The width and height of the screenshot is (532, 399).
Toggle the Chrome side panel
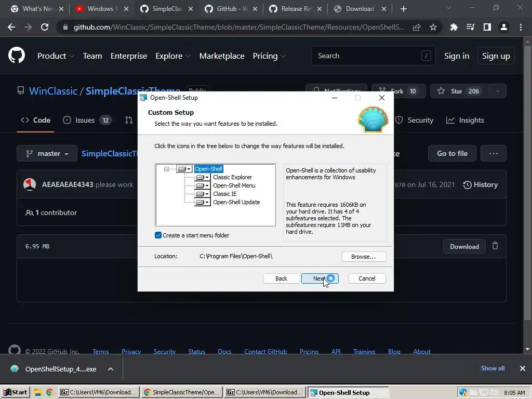(x=487, y=27)
